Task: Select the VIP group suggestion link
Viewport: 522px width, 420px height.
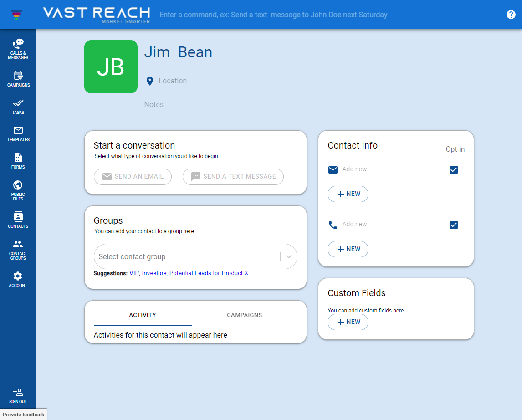Action: pos(134,273)
